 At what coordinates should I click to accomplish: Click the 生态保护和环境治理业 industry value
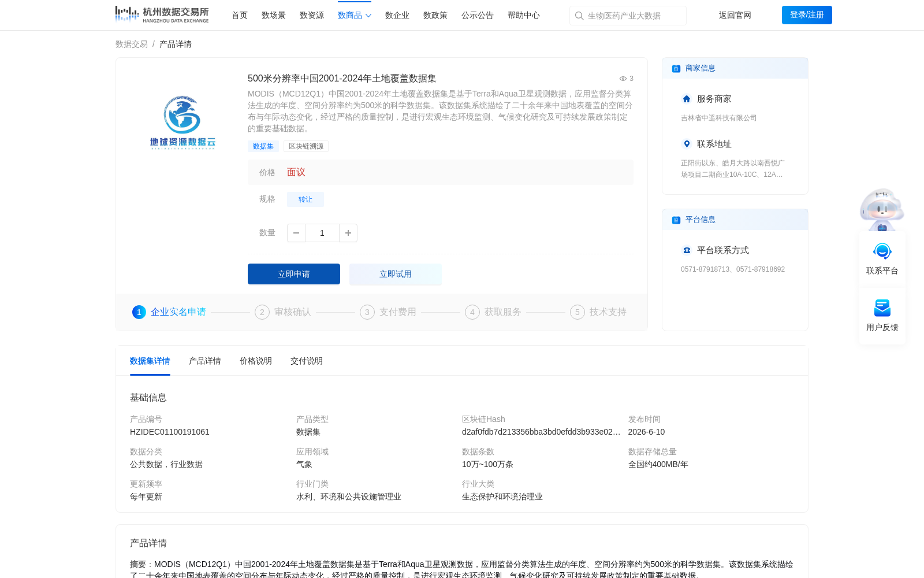502,497
